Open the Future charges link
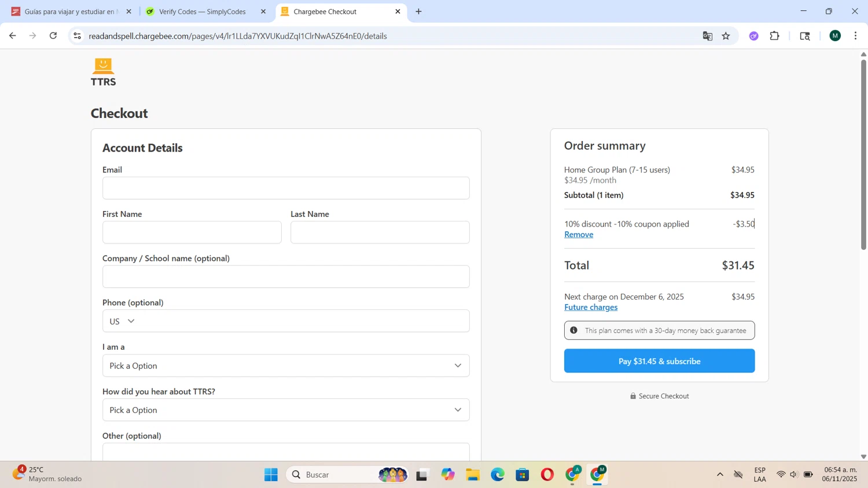The height and width of the screenshot is (488, 868). [x=591, y=307]
